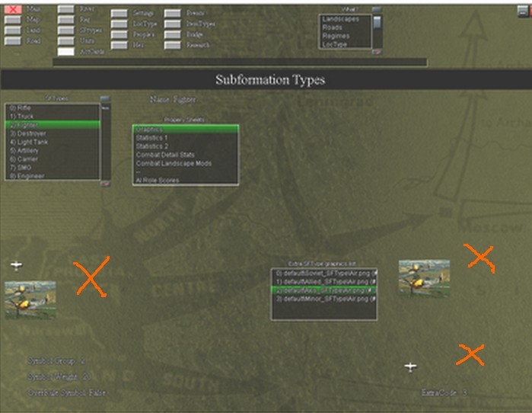The width and height of the screenshot is (532, 413).
Task: Grab the What list scrollbar handle
Action: [377, 22]
